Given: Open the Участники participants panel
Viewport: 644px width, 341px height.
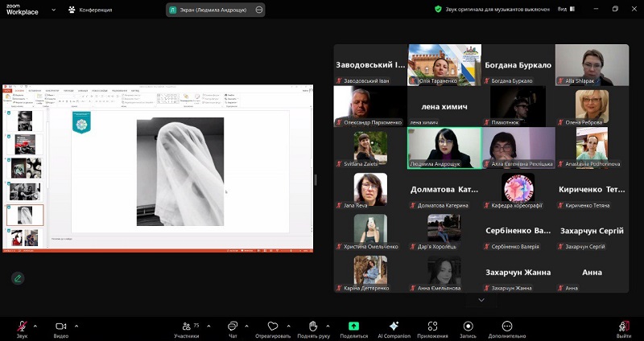Looking at the screenshot, I should pos(186,327).
